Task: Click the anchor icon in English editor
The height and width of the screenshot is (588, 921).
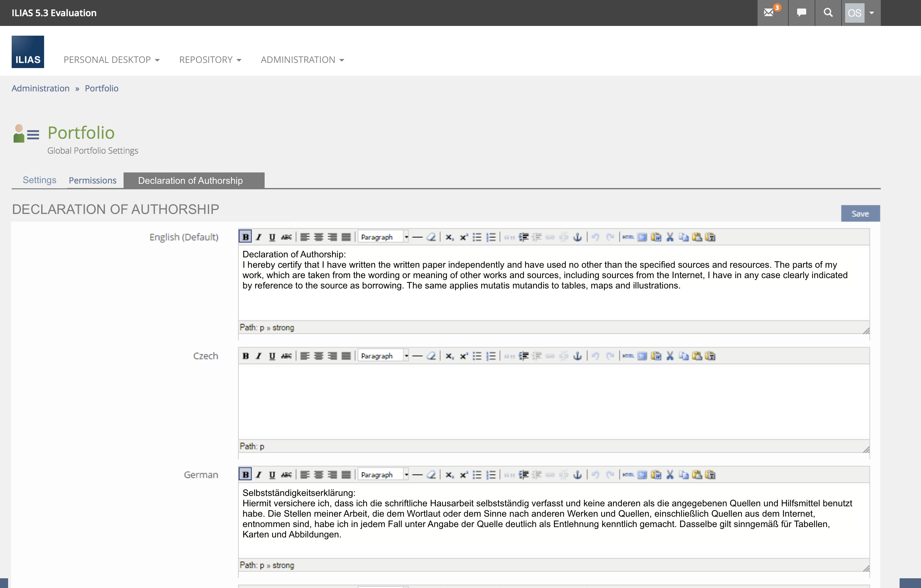Action: [578, 237]
